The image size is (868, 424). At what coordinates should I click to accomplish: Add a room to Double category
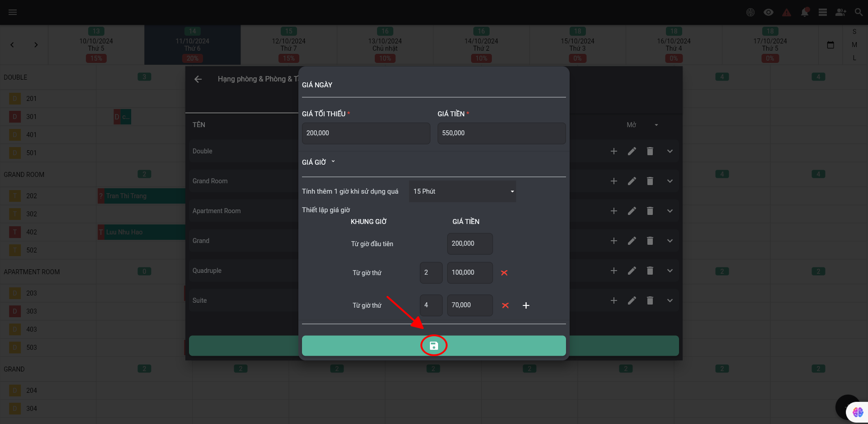click(x=614, y=151)
